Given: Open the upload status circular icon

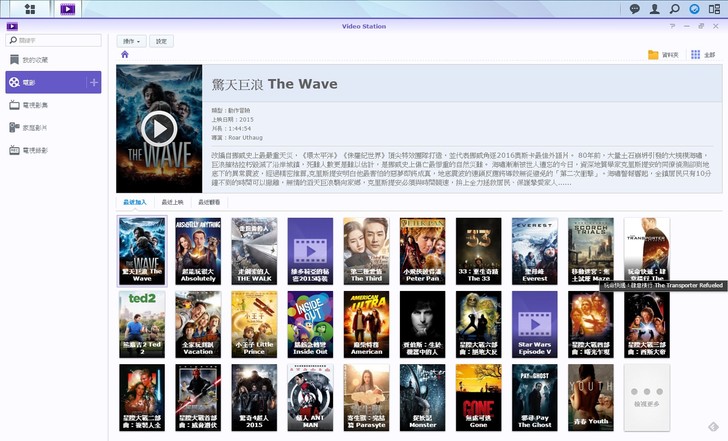Looking at the screenshot, I should pos(695,9).
